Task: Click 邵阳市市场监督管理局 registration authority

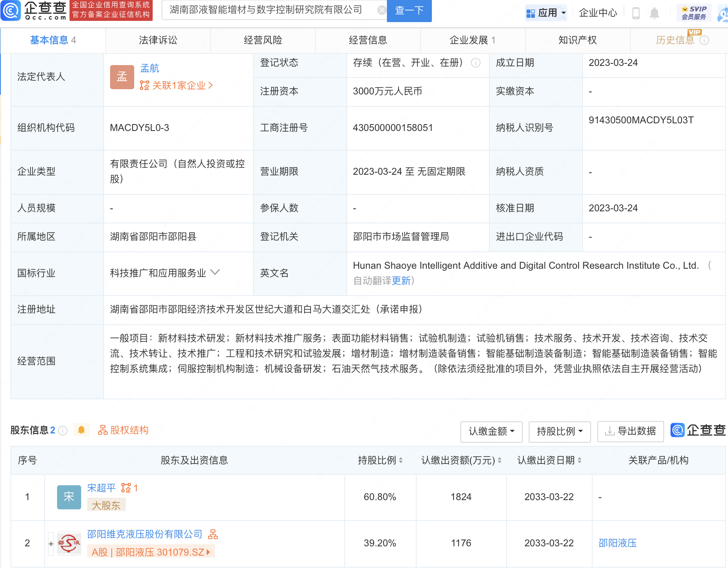Action: 401,237
